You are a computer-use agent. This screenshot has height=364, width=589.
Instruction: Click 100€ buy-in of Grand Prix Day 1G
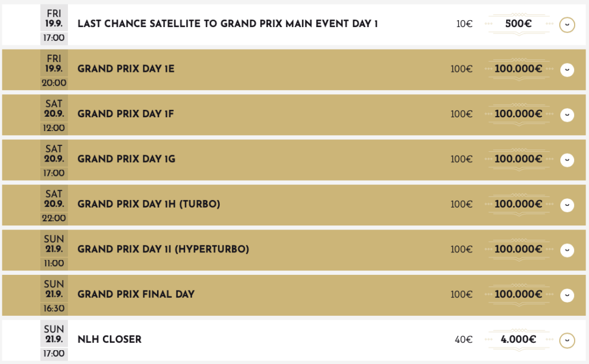pos(461,159)
